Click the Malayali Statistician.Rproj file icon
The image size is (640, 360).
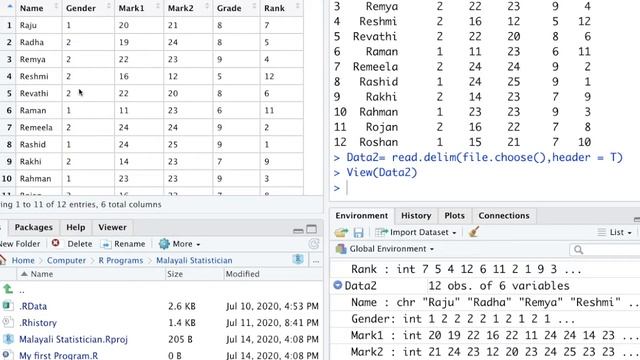point(8,339)
